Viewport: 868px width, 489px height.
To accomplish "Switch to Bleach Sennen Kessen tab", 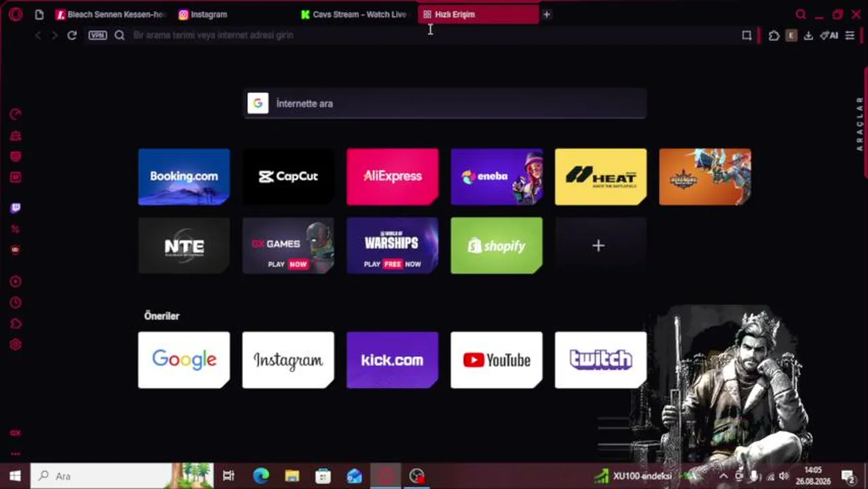I will [111, 14].
